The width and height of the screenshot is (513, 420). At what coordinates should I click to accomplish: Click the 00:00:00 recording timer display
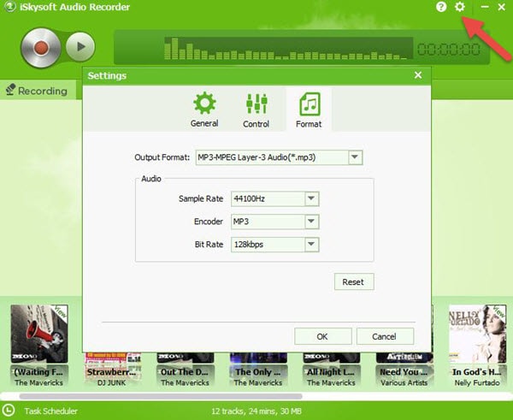[449, 49]
